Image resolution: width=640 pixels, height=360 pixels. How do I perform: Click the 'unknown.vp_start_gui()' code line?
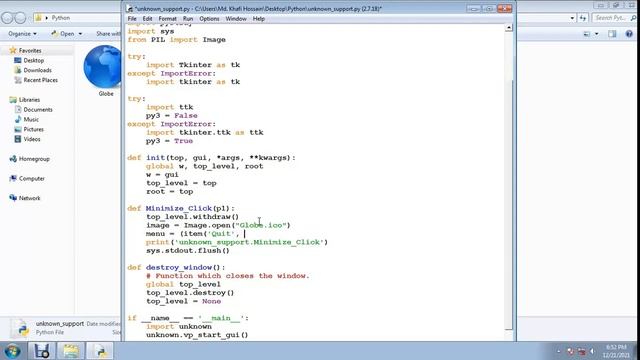point(197,335)
